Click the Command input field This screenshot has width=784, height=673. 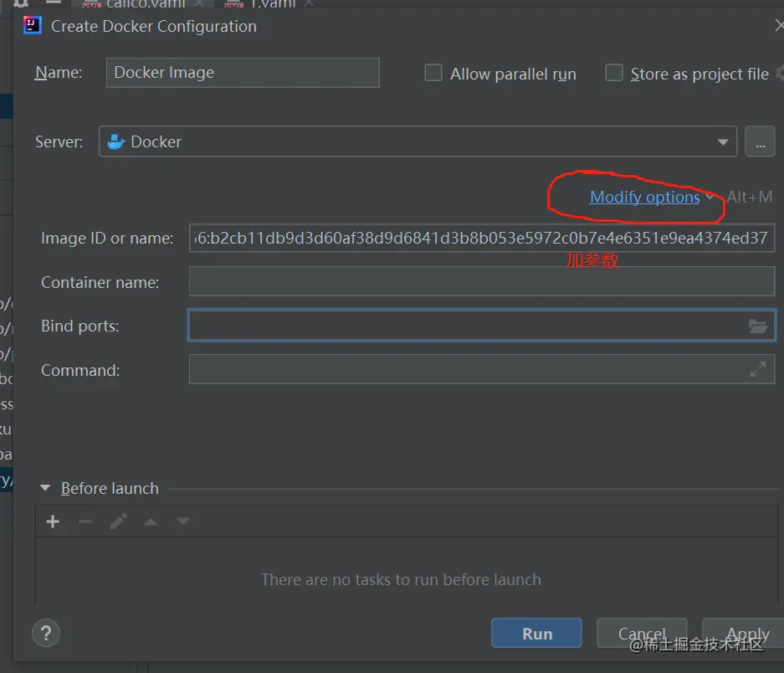[x=481, y=369]
